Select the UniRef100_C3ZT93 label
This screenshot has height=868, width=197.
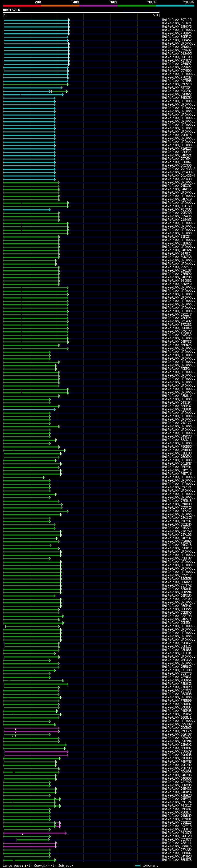pos(177,616)
